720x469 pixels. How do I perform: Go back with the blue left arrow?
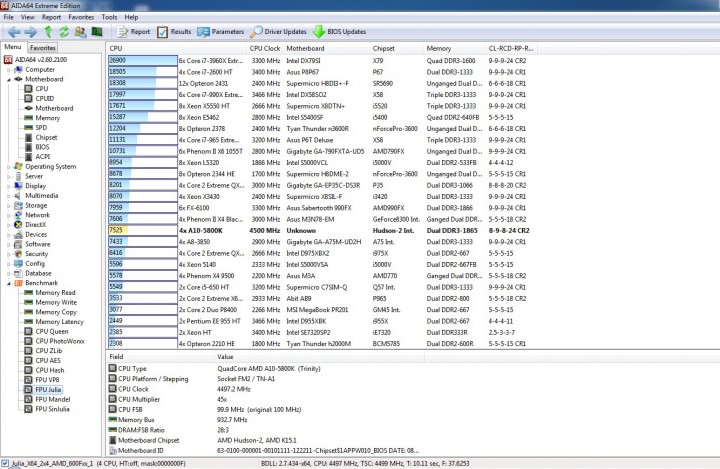point(14,32)
